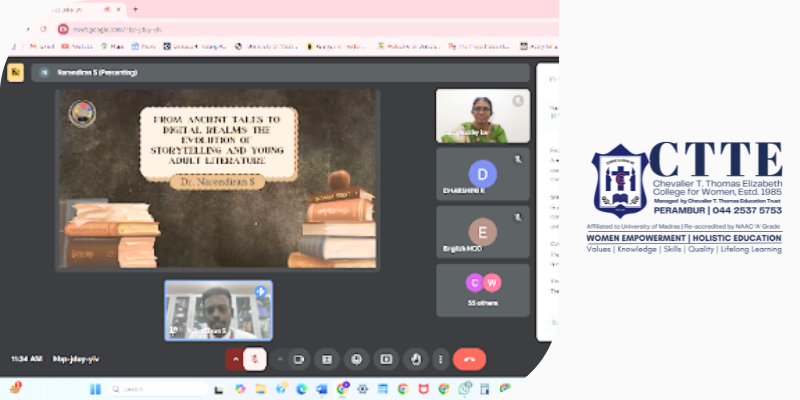
Task: Open File Explorer from taskbar
Action: tap(261, 389)
